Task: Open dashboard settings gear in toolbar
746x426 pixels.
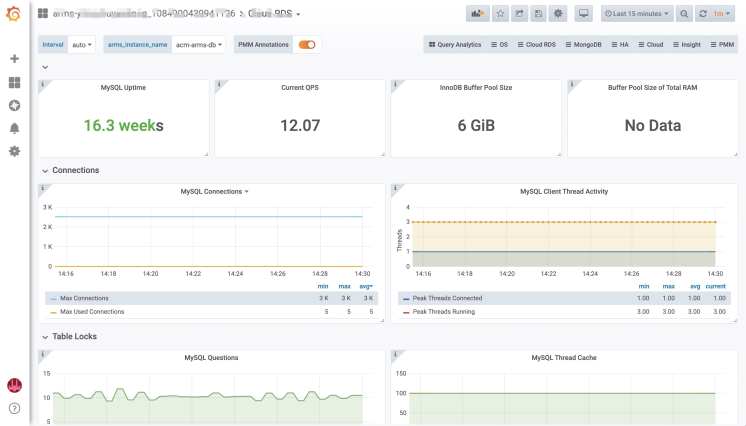Action: [x=558, y=14]
